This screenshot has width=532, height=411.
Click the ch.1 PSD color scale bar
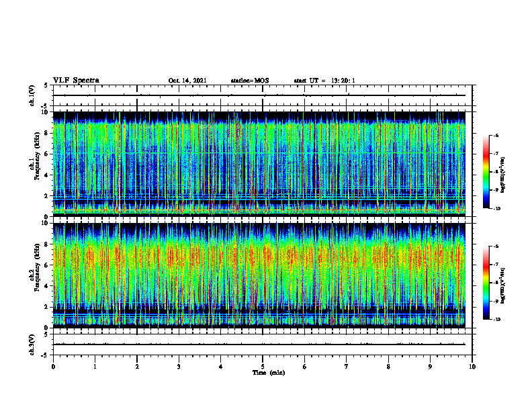coord(486,172)
